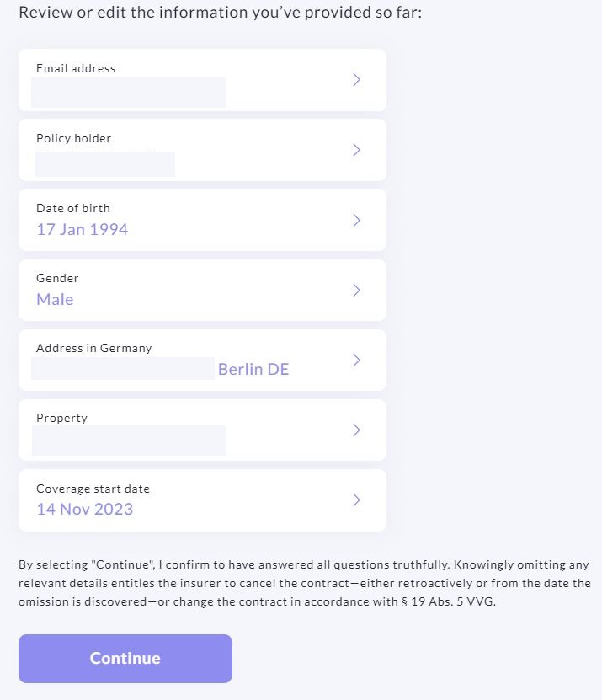The width and height of the screenshot is (602, 700).
Task: Select the Address in Germany card
Action: coord(202,360)
